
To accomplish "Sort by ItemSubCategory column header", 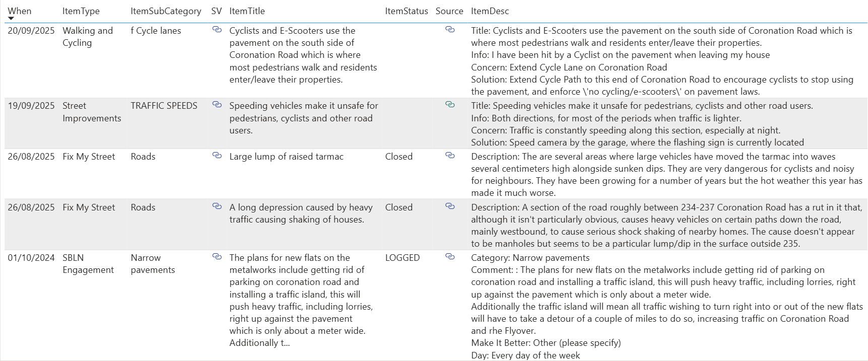I will [x=166, y=11].
